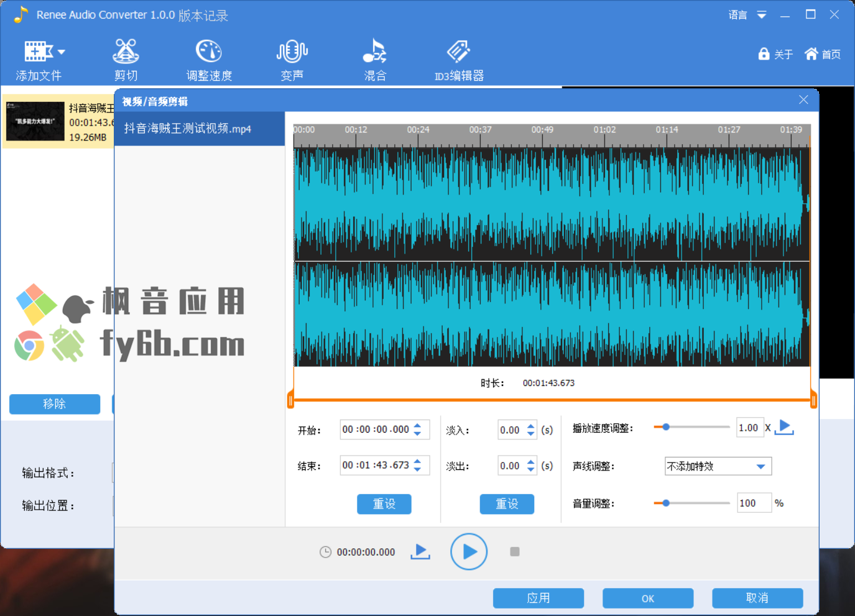Click the left orange trim handle
Image resolution: width=855 pixels, height=616 pixels.
point(290,400)
